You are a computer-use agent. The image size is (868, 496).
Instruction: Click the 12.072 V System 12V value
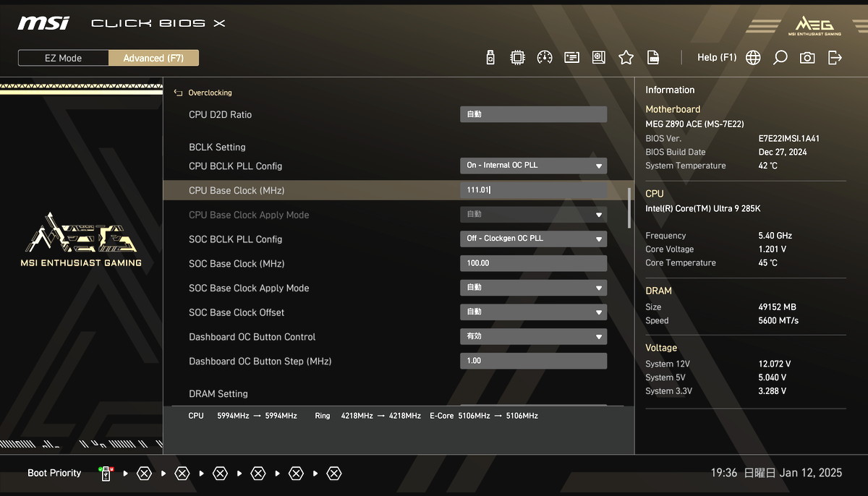(x=775, y=364)
